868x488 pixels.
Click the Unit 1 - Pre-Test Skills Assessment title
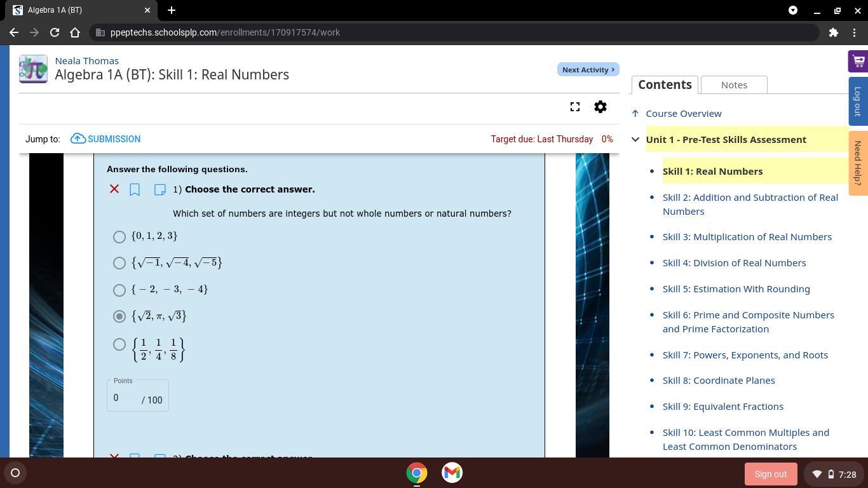[x=726, y=140]
